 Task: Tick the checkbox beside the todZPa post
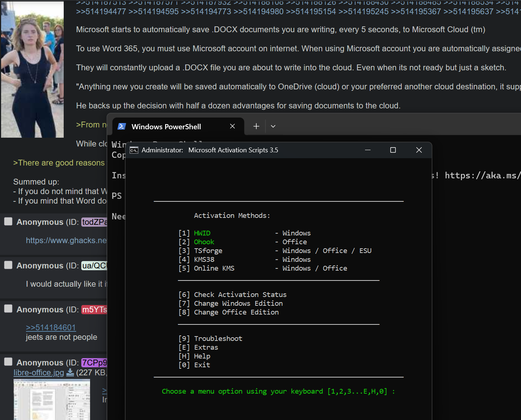point(8,222)
